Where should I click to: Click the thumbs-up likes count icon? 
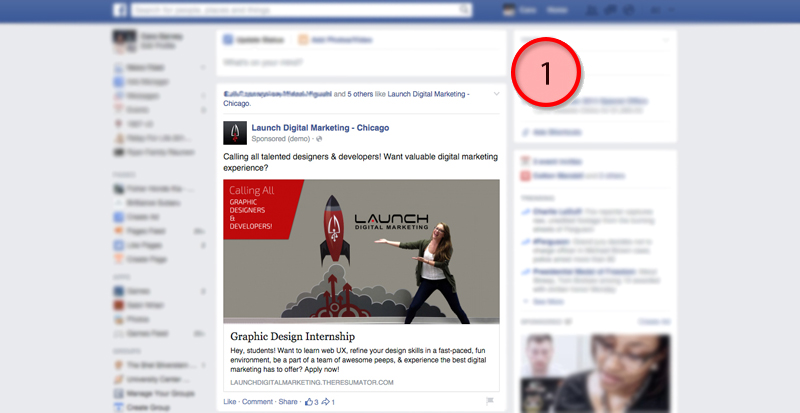(x=309, y=402)
